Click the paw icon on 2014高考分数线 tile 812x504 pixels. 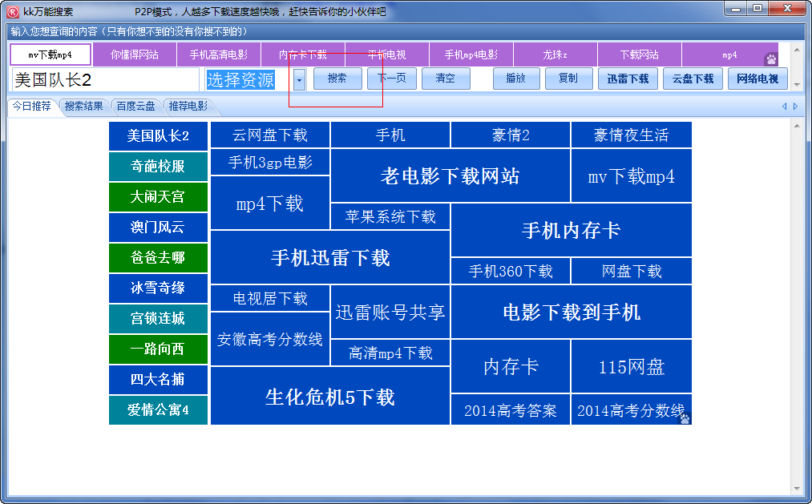685,418
